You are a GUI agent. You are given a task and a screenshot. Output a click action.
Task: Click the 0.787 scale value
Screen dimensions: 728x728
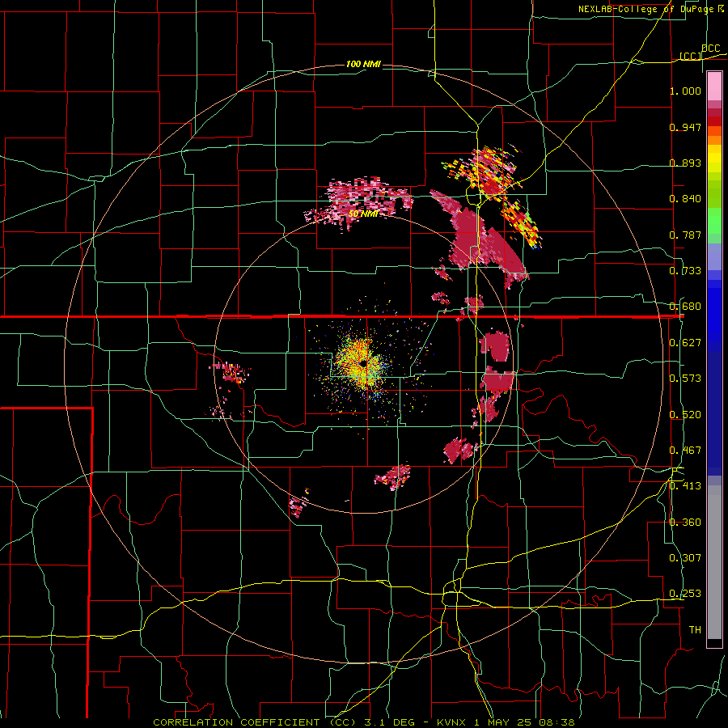(x=685, y=235)
